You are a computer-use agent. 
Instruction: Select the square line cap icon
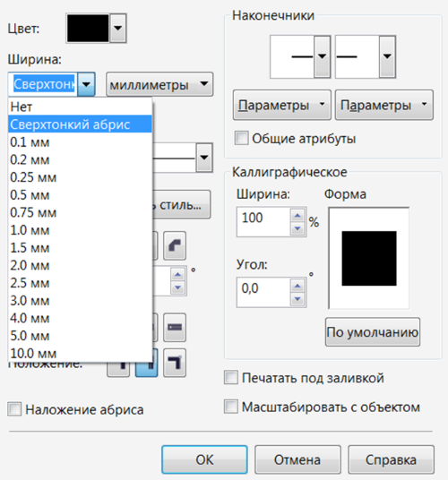(x=175, y=327)
